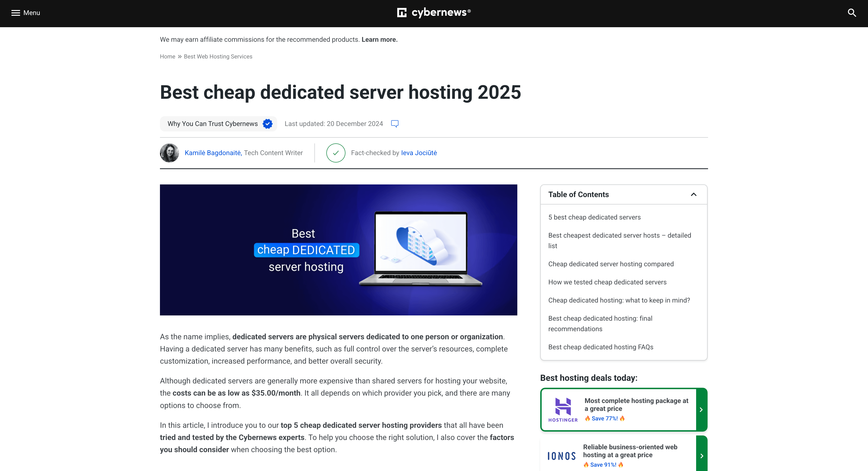Click the Menu label in header
This screenshot has width=868, height=471.
[32, 13]
